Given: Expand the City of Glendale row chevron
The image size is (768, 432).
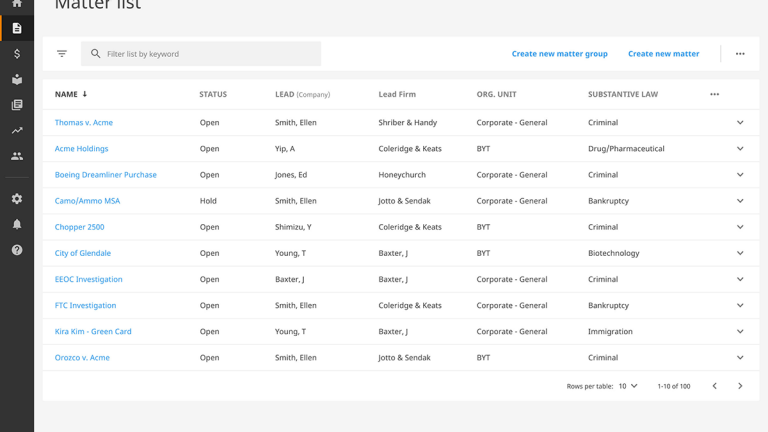Looking at the screenshot, I should [x=740, y=253].
